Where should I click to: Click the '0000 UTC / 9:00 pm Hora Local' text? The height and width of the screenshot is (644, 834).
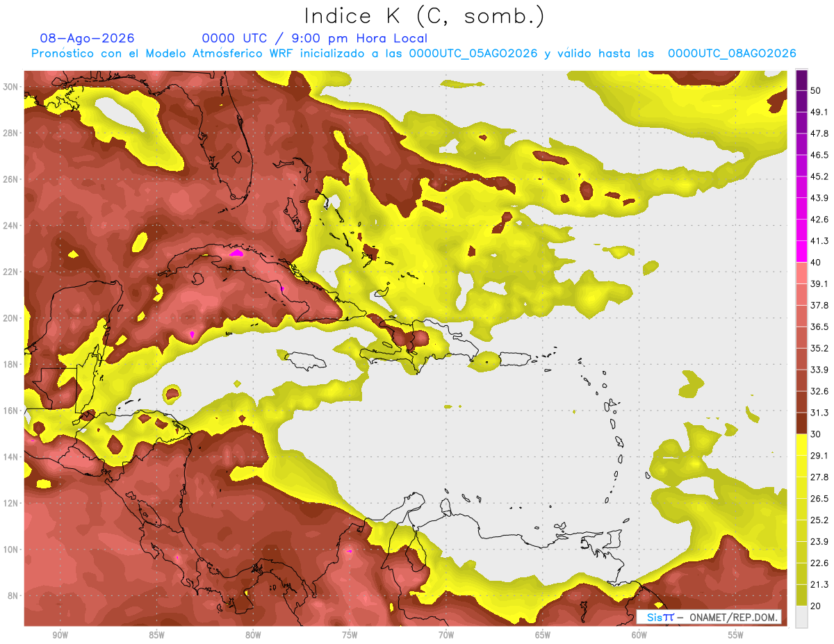[315, 38]
